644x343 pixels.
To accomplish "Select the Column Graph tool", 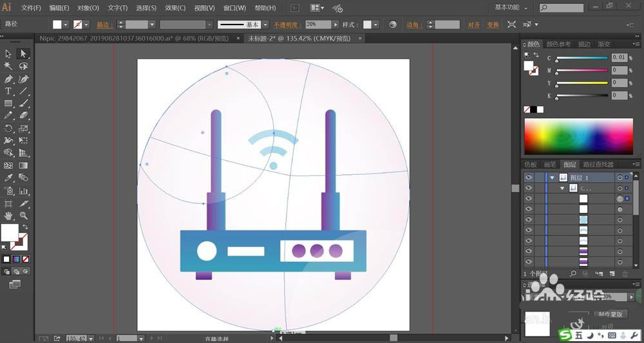I will point(23,190).
